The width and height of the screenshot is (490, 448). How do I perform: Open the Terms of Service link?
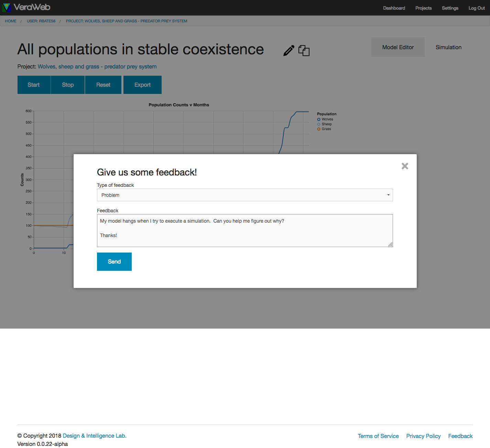pos(378,436)
